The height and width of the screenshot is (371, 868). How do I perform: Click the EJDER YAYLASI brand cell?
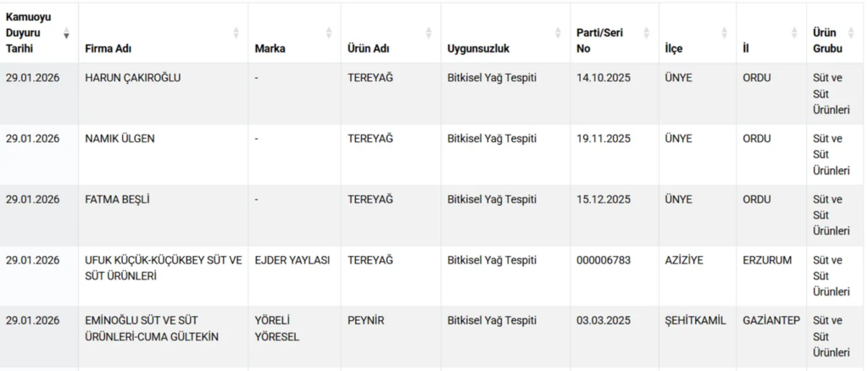point(292,261)
